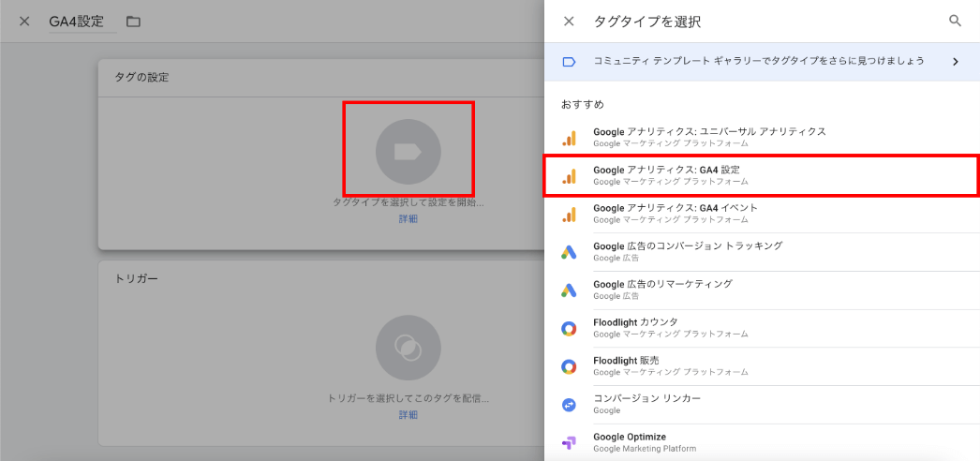Open community template gallery banner chevron
980x461 pixels.
[955, 61]
